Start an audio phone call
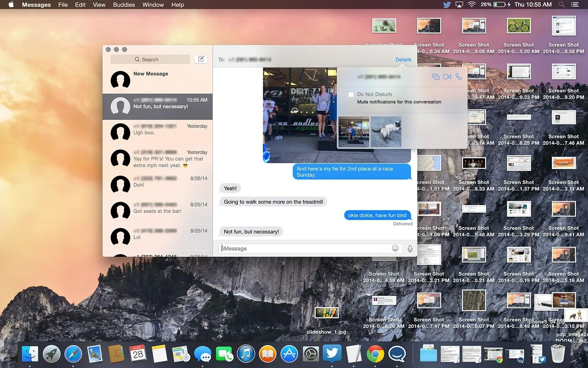Viewport: 588px width, 368px height. coord(459,77)
